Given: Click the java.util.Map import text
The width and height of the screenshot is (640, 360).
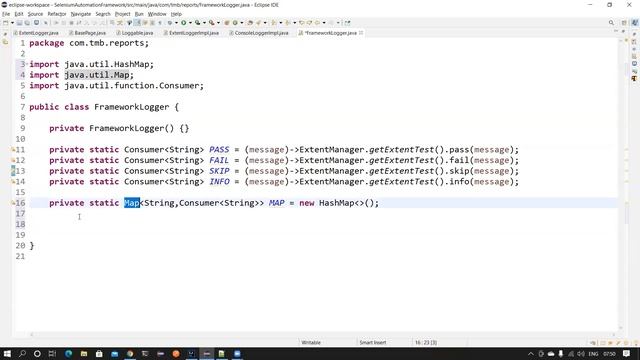Looking at the screenshot, I should (97, 75).
